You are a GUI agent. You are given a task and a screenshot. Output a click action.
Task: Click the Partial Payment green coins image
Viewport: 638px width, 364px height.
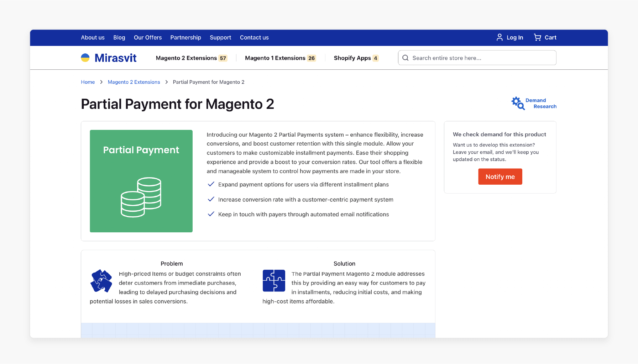(141, 181)
